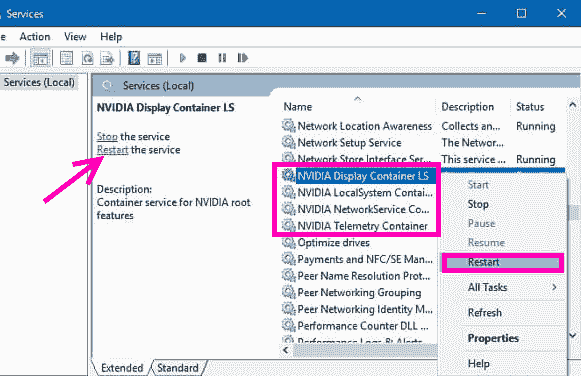Image resolution: width=581 pixels, height=376 pixels.
Task: Click the Stop Service square icon
Action: [202, 58]
